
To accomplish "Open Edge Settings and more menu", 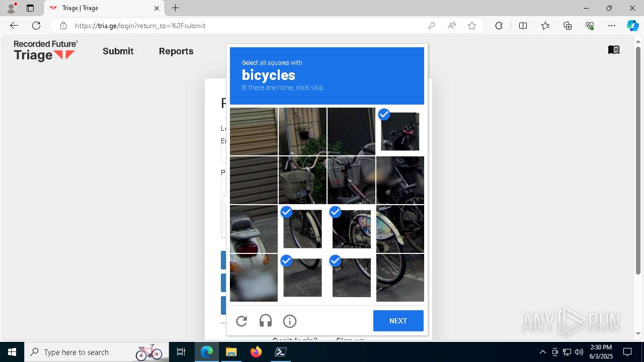I will click(612, 26).
